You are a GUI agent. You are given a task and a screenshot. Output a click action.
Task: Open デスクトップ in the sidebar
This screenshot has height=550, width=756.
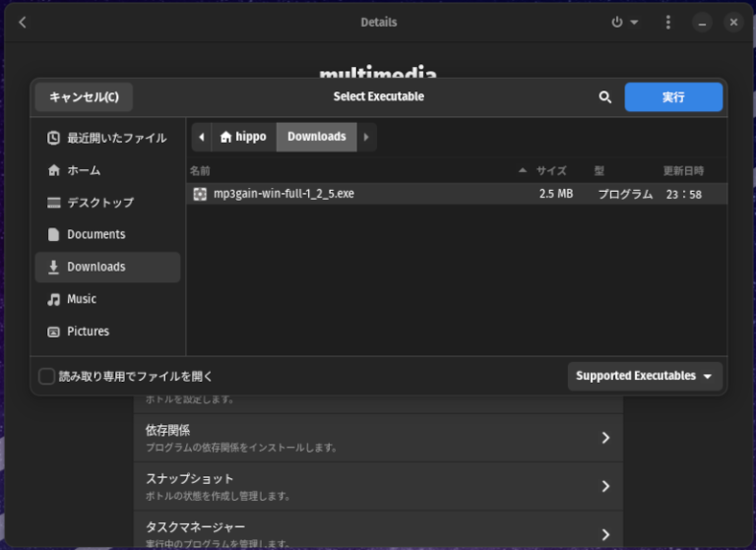pyautogui.click(x=107, y=203)
